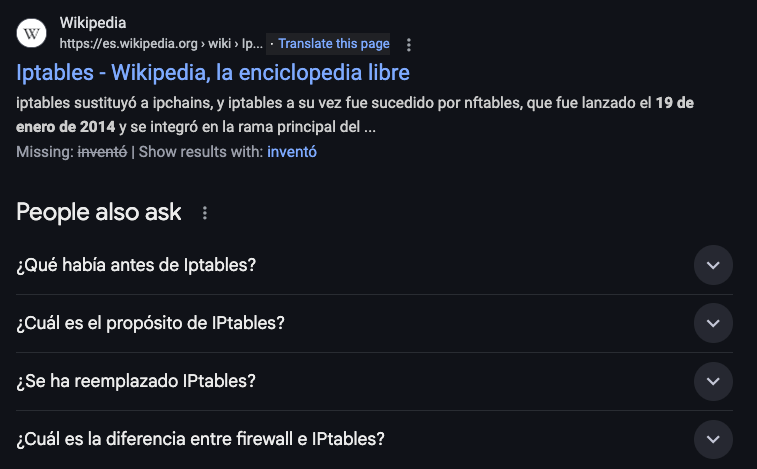
Task: Select question about diferencia entre firewall e IPtables
Action: click(201, 439)
